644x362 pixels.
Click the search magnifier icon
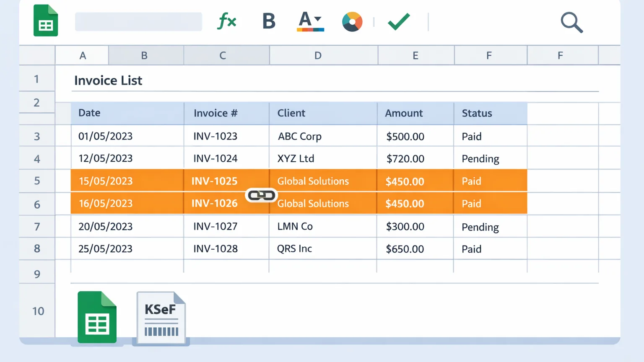click(x=572, y=22)
